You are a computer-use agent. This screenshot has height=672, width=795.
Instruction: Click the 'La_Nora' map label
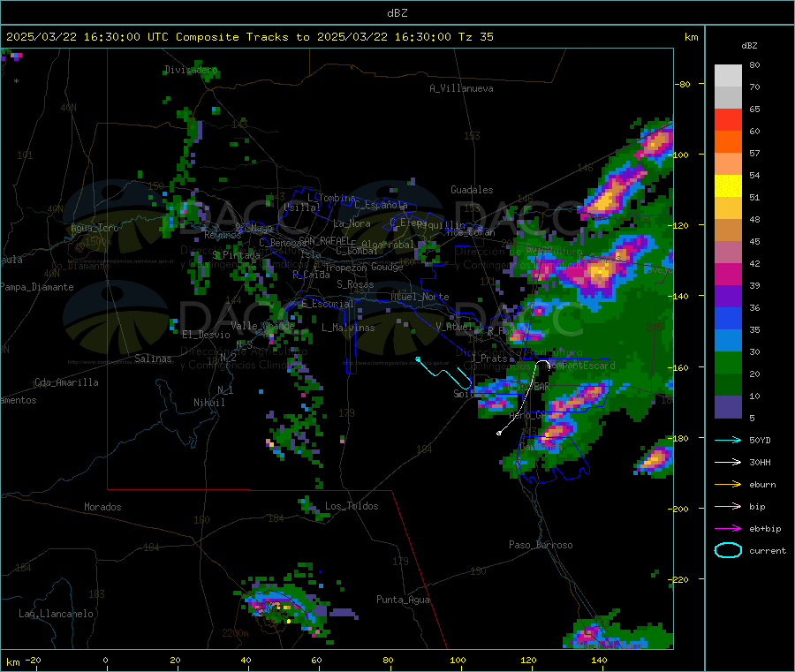[352, 223]
